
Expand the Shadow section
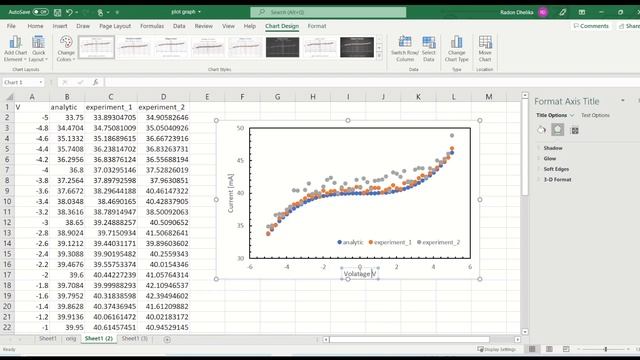pyautogui.click(x=553, y=148)
